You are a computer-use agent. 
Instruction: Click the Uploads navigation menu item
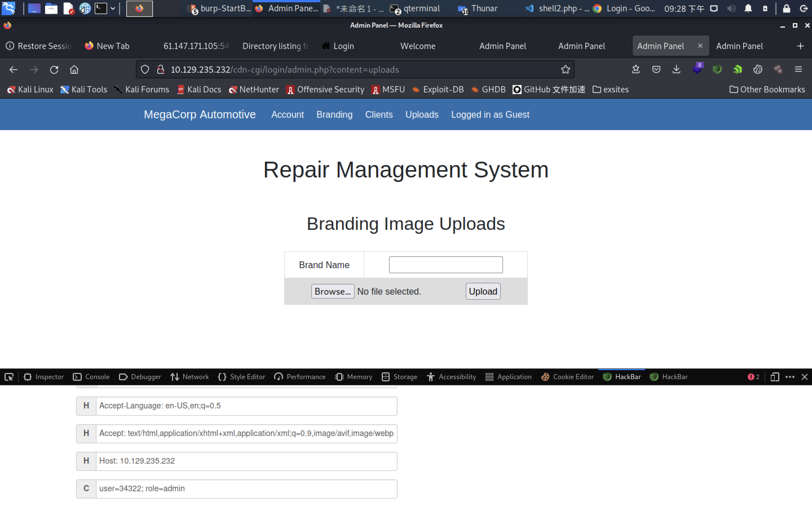(x=422, y=114)
